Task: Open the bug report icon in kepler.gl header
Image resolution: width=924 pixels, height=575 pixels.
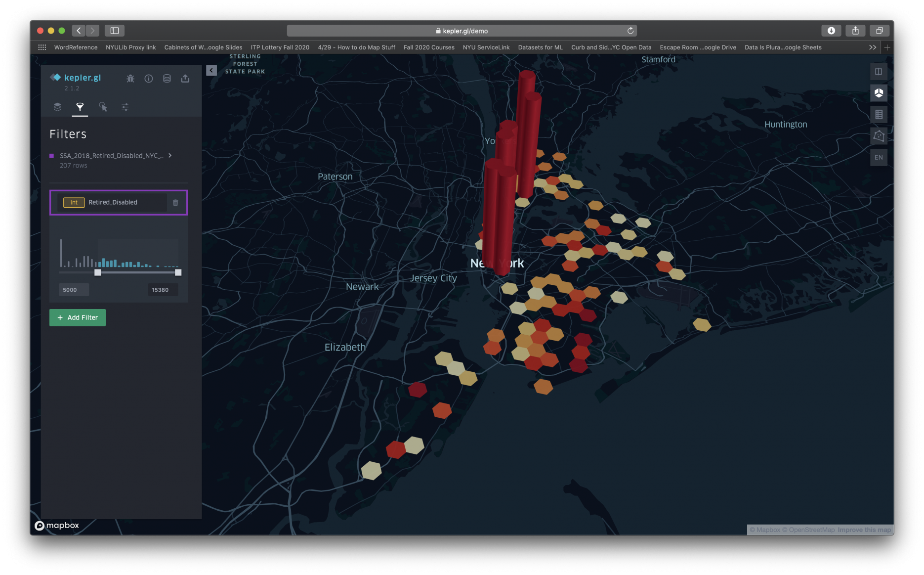Action: [x=130, y=79]
